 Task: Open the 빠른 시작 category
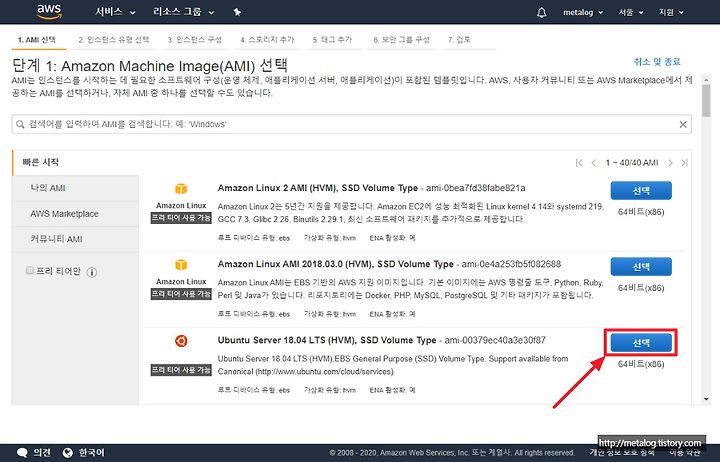coord(40,162)
